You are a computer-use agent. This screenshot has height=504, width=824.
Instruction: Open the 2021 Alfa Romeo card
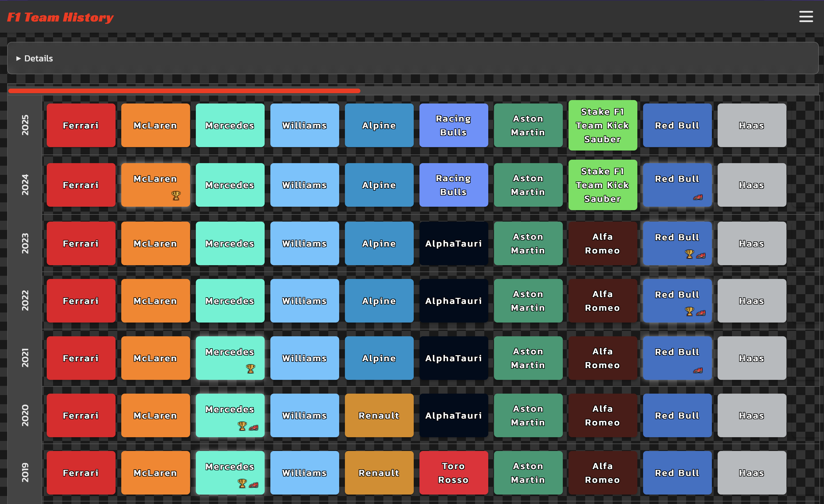[603, 358]
